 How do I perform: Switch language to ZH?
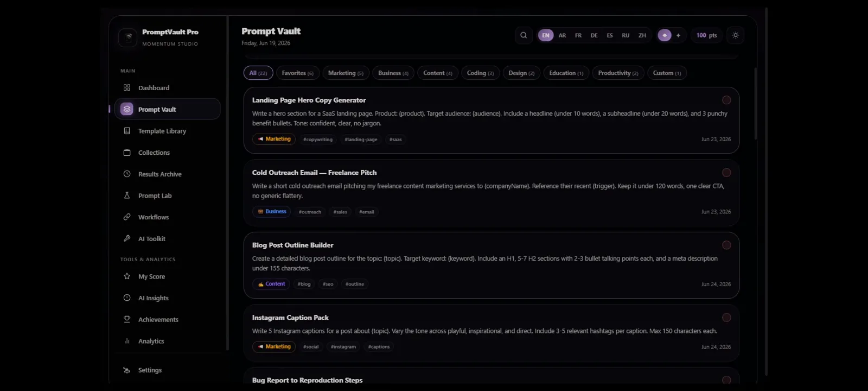642,35
